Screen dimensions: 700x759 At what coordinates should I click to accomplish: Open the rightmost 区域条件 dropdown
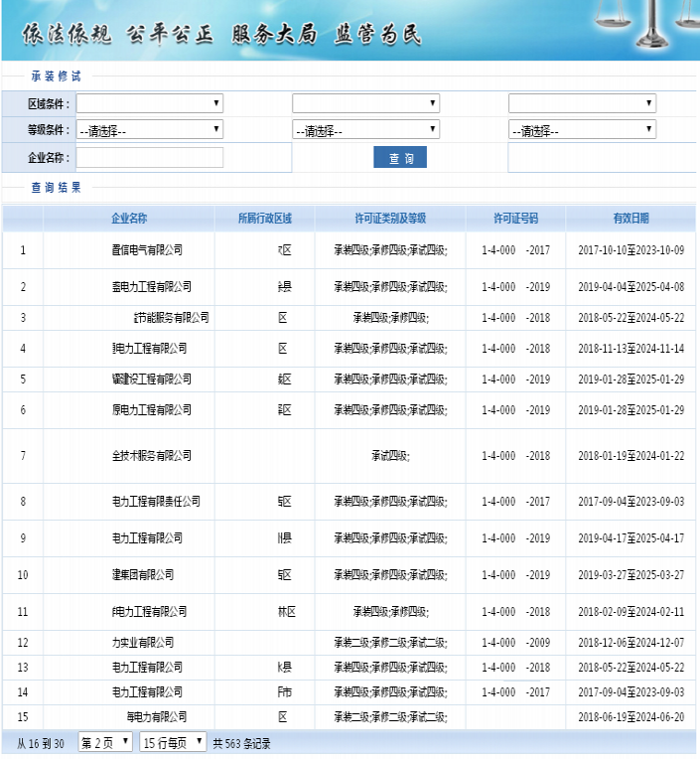582,103
